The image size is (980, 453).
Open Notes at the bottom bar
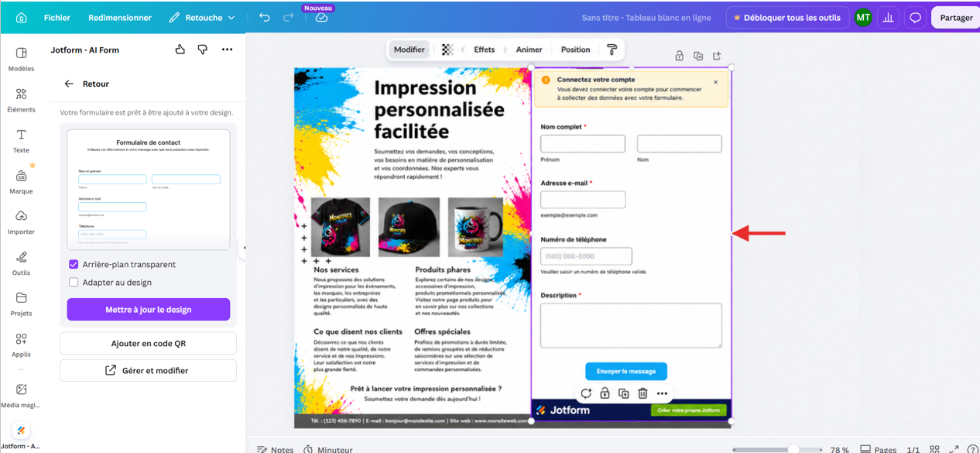click(x=276, y=449)
